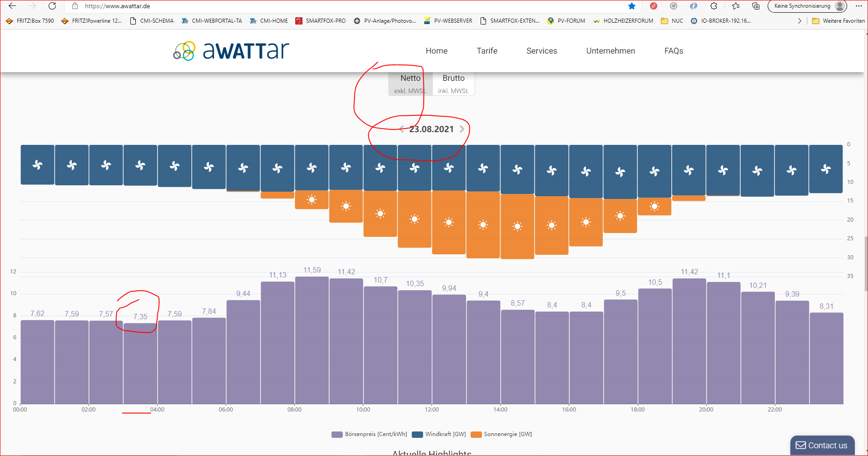This screenshot has height=456, width=868.
Task: Click the aWATTar logo
Action: point(231,50)
